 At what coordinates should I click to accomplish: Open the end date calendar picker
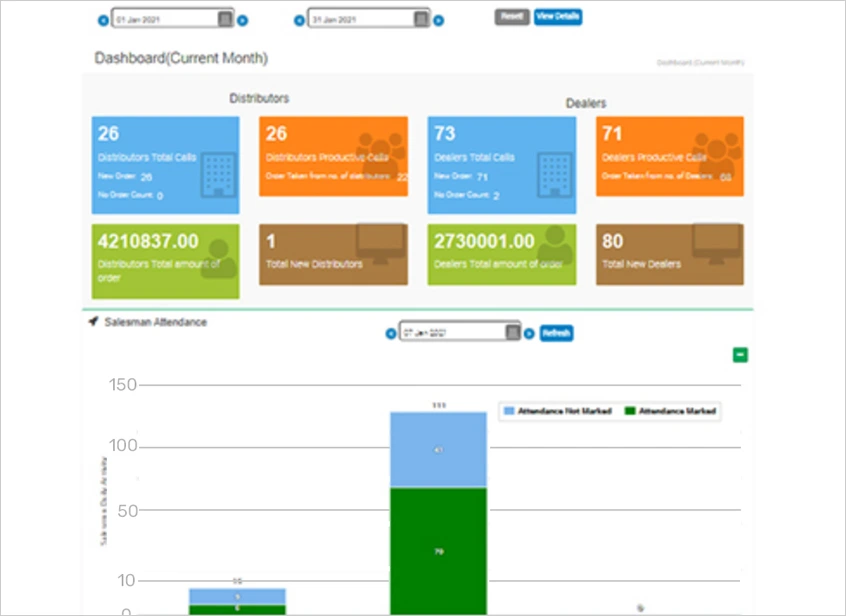[x=419, y=18]
